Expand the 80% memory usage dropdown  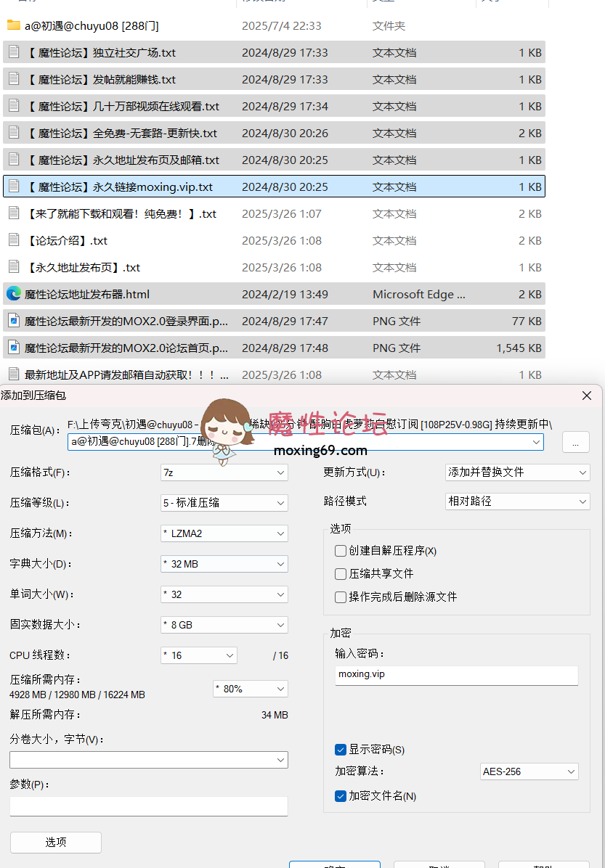pyautogui.click(x=251, y=689)
